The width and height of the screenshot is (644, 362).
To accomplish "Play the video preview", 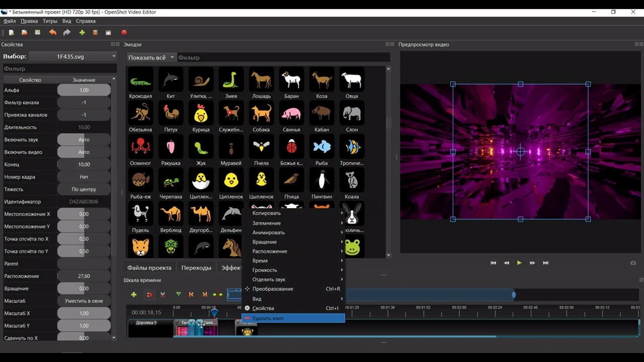I will tap(519, 263).
